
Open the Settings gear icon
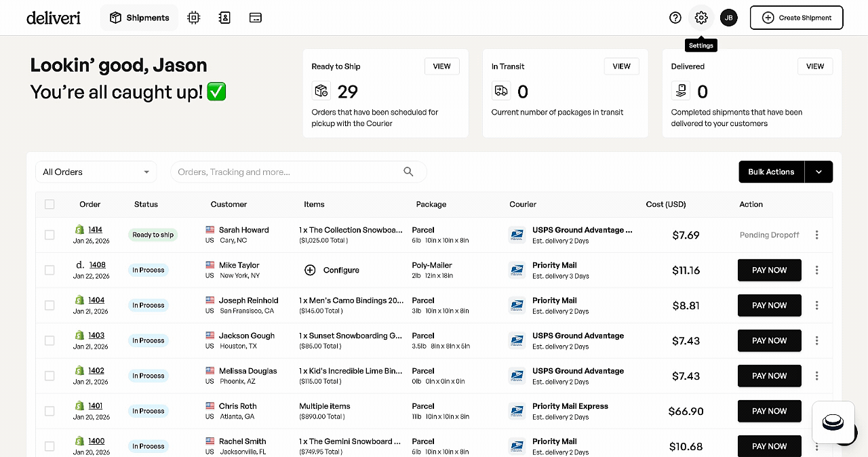point(701,18)
